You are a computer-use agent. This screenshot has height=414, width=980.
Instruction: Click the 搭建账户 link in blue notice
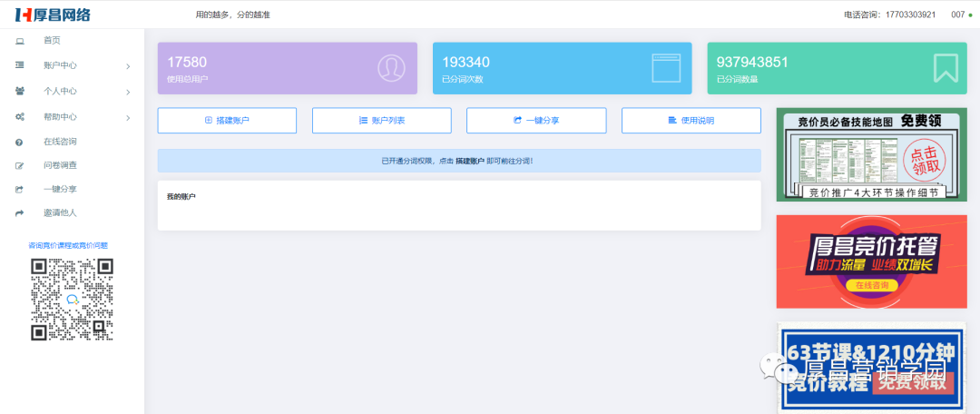[x=470, y=161]
